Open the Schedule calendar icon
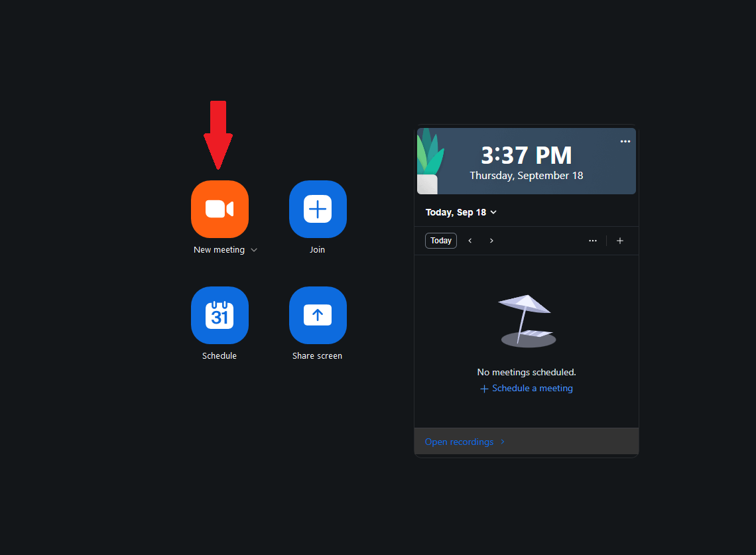Image resolution: width=756 pixels, height=555 pixels. click(x=220, y=316)
